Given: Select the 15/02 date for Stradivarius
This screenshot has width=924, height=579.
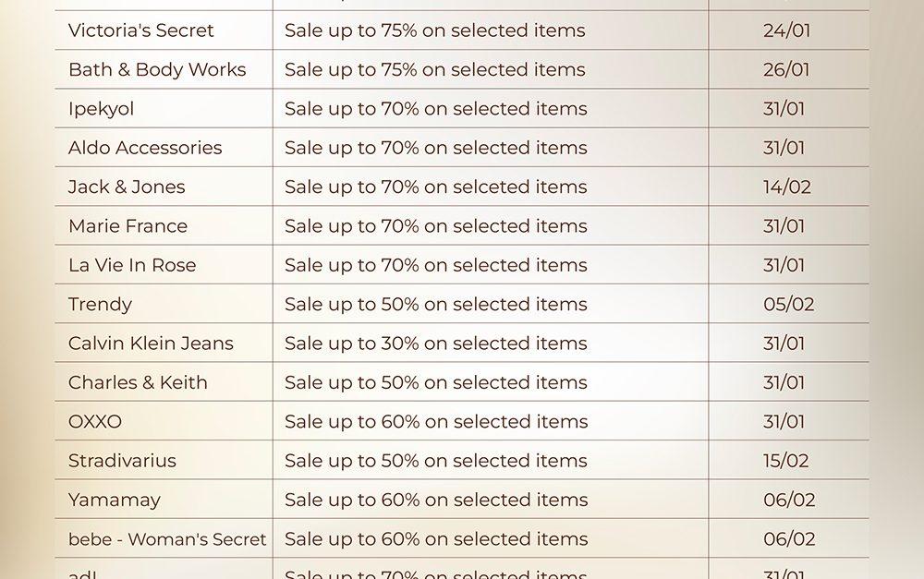Looking at the screenshot, I should (786, 461).
